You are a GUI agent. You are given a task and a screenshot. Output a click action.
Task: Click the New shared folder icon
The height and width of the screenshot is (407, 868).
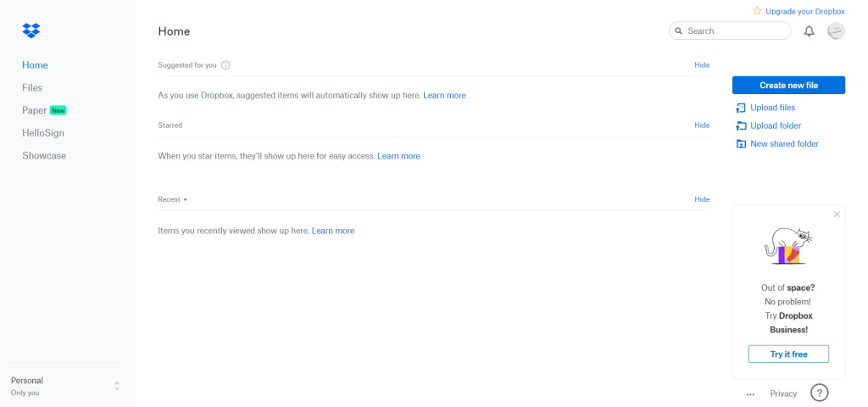point(741,144)
